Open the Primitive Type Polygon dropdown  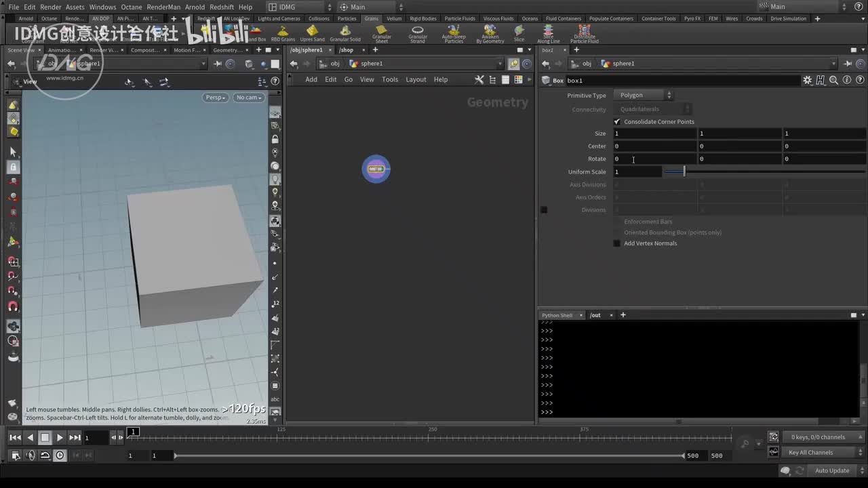(643, 96)
